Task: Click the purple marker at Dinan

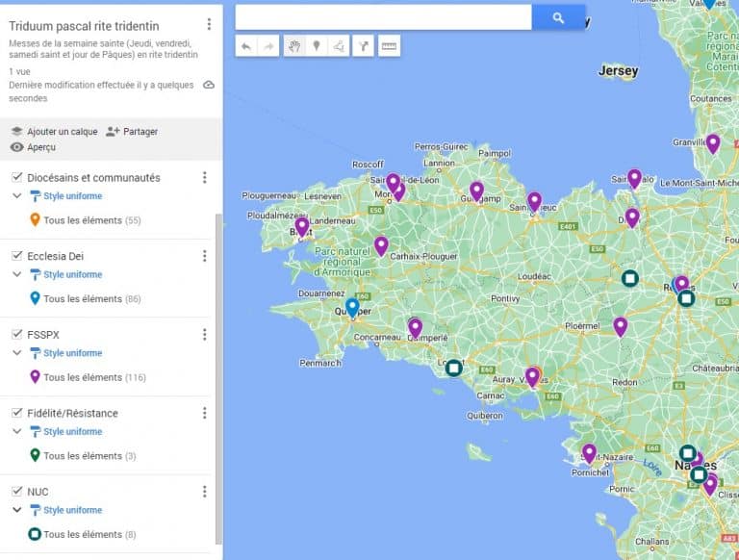Action: click(x=632, y=218)
